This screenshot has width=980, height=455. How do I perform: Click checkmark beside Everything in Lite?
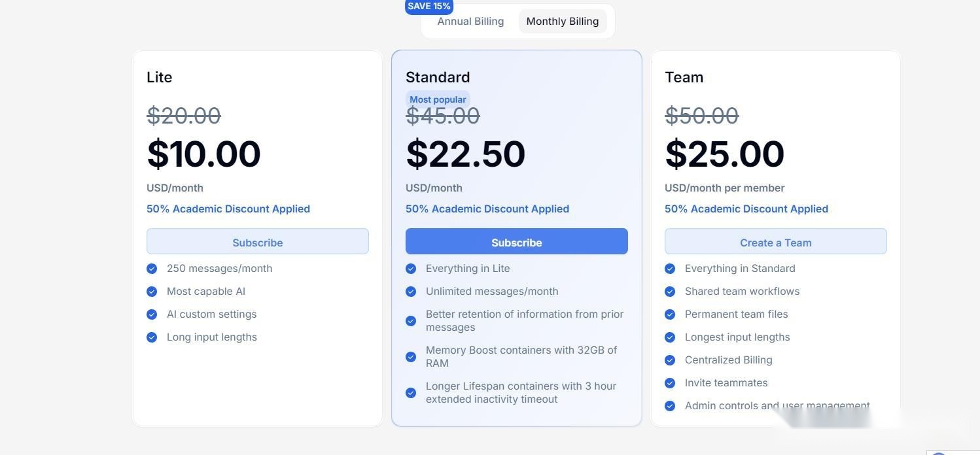pyautogui.click(x=411, y=269)
